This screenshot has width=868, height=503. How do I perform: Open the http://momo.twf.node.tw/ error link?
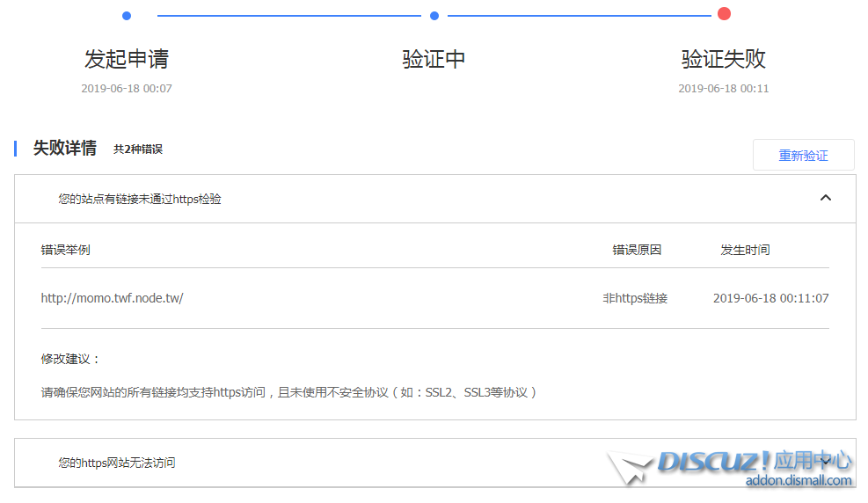[112, 298]
